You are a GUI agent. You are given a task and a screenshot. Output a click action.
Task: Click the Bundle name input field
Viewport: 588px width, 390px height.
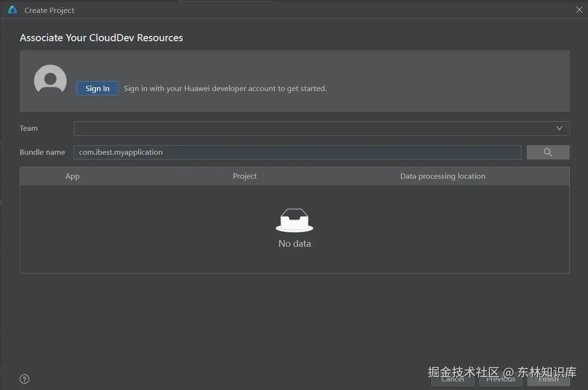coord(297,152)
